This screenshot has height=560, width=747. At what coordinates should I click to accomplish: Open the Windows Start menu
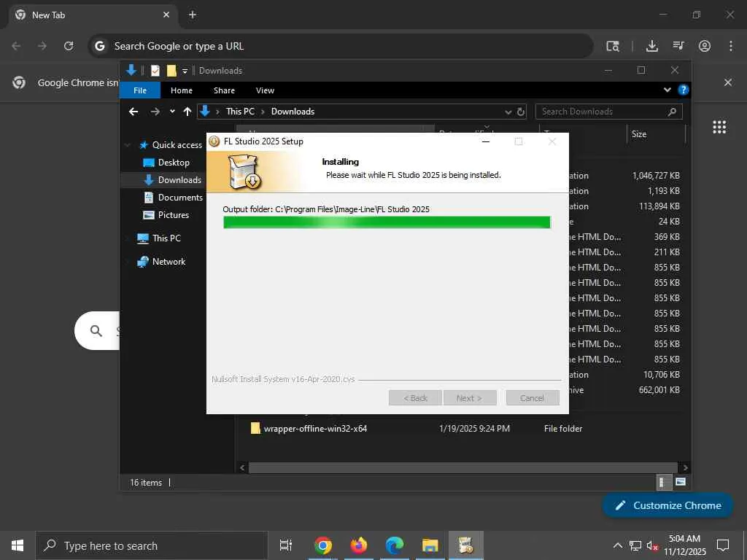coord(18,545)
